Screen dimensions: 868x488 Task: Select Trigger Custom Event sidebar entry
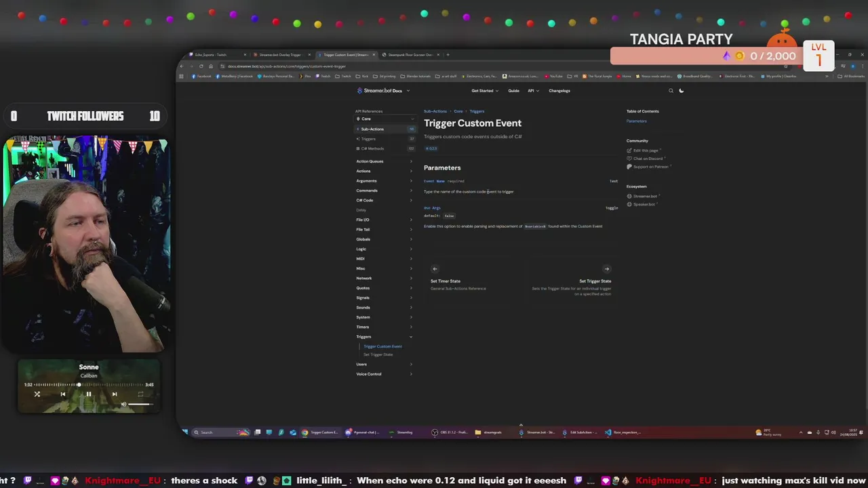(x=382, y=346)
